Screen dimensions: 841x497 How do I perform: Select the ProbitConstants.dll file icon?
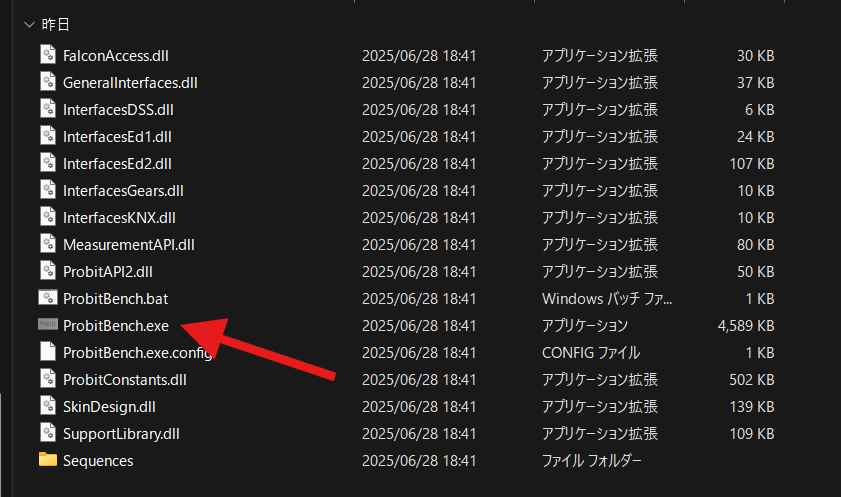click(48, 379)
